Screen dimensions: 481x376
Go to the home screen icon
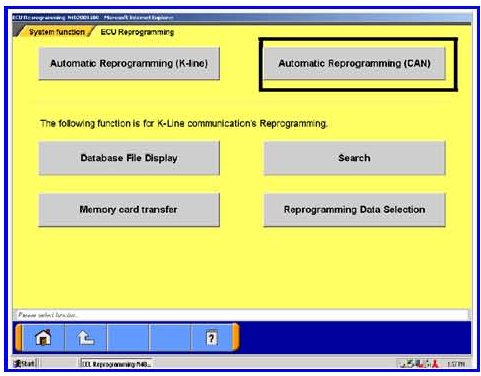coord(43,337)
